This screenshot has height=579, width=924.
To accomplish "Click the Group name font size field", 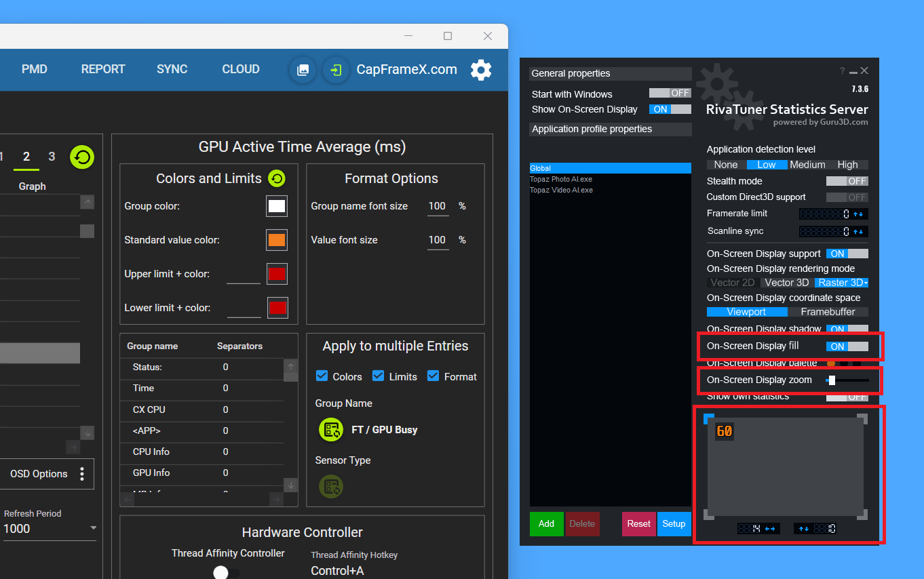I will click(438, 206).
